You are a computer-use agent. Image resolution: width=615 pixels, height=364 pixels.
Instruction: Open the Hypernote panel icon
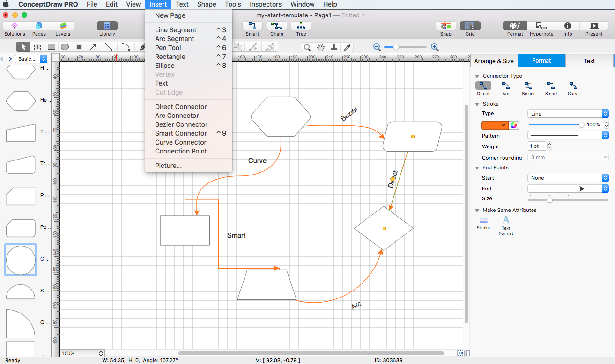[x=541, y=26]
